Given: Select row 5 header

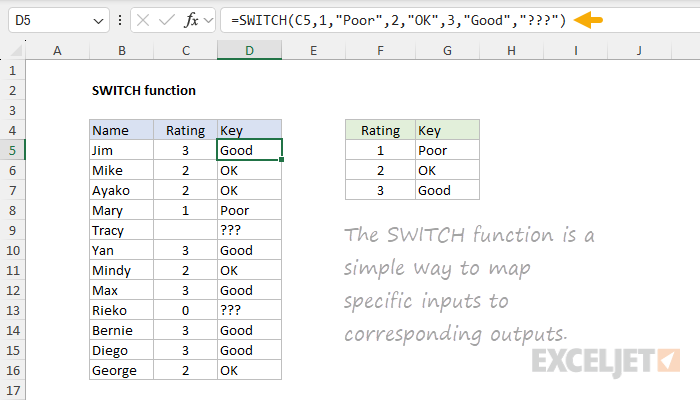Looking at the screenshot, I should [12, 150].
